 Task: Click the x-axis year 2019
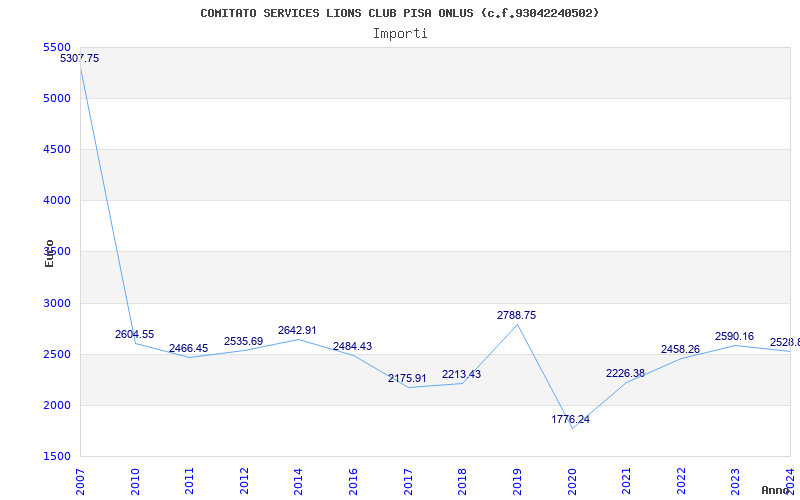tap(517, 481)
